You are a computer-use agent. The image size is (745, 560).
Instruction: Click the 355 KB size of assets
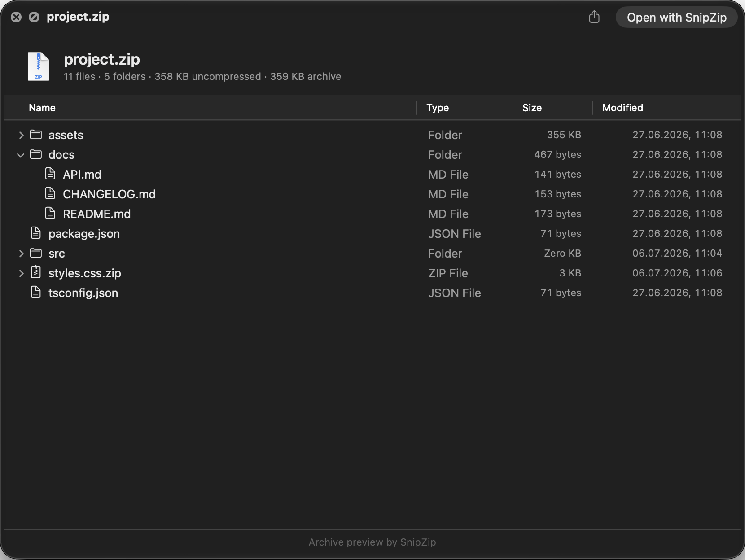564,135
